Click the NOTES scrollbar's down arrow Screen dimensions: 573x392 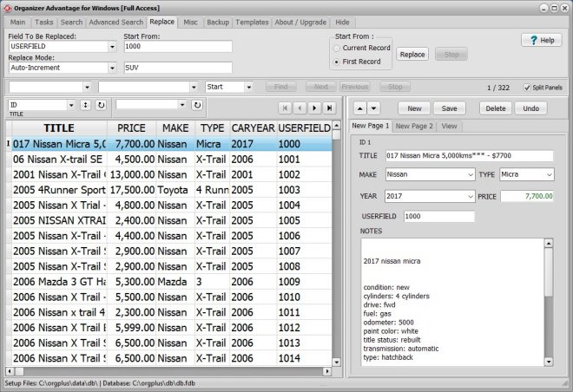coord(548,362)
